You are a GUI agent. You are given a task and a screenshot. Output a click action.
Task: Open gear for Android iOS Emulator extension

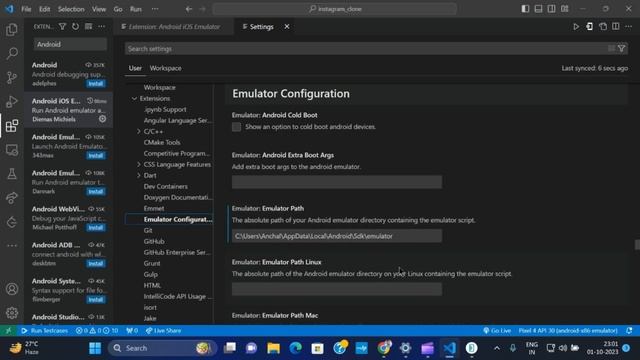(x=102, y=119)
